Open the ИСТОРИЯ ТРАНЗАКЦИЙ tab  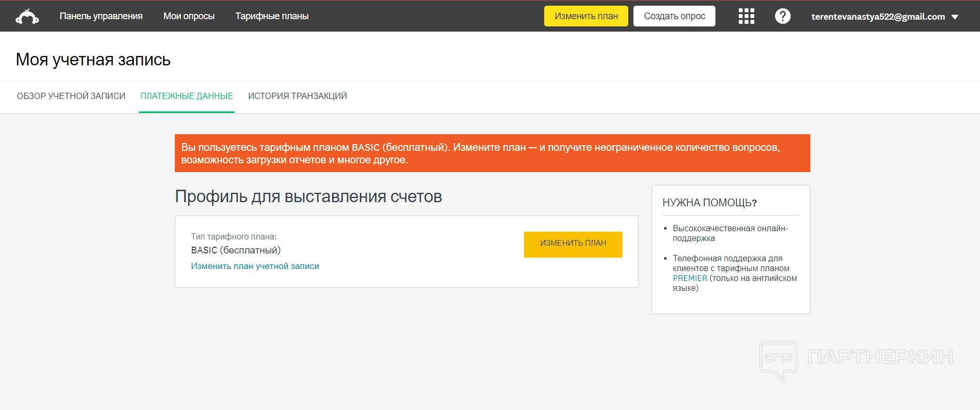coord(297,96)
